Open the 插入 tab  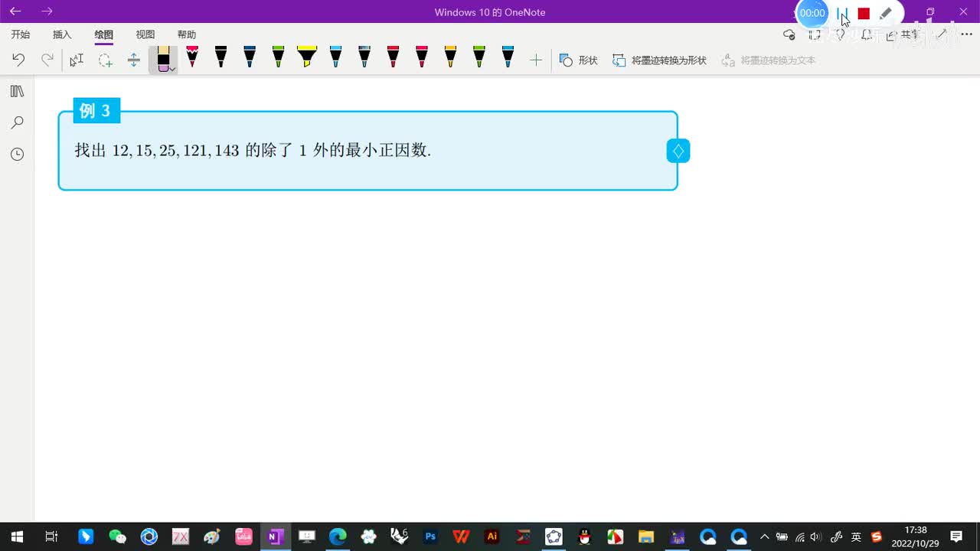[x=62, y=34]
